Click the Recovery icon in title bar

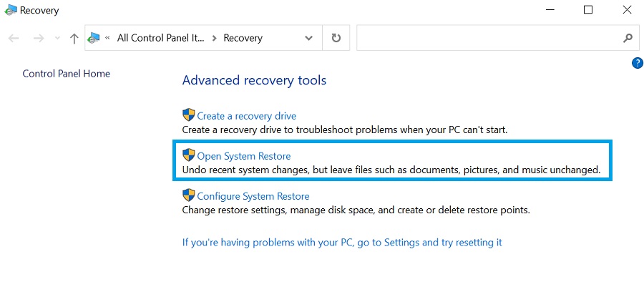point(10,11)
